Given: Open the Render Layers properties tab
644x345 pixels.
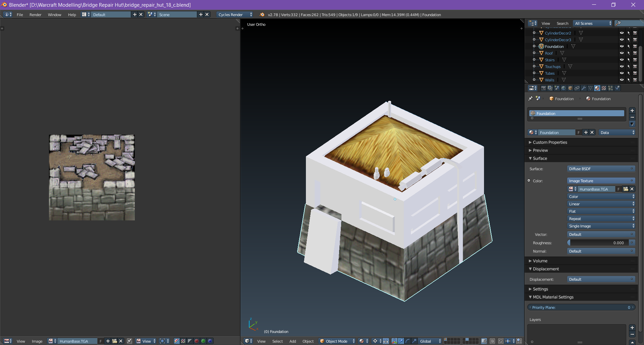Looking at the screenshot, I should pyautogui.click(x=550, y=88).
